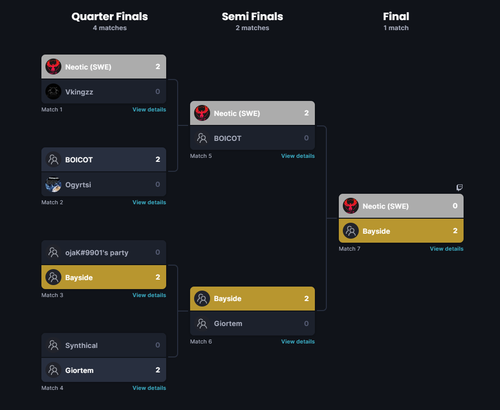500x410 pixels.
Task: Click Neotic (SWE) red logo in Match 1
Action: [x=53, y=67]
